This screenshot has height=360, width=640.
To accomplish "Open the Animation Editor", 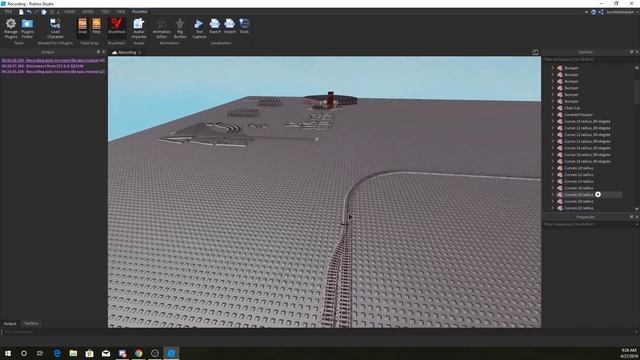I will [x=162, y=28].
